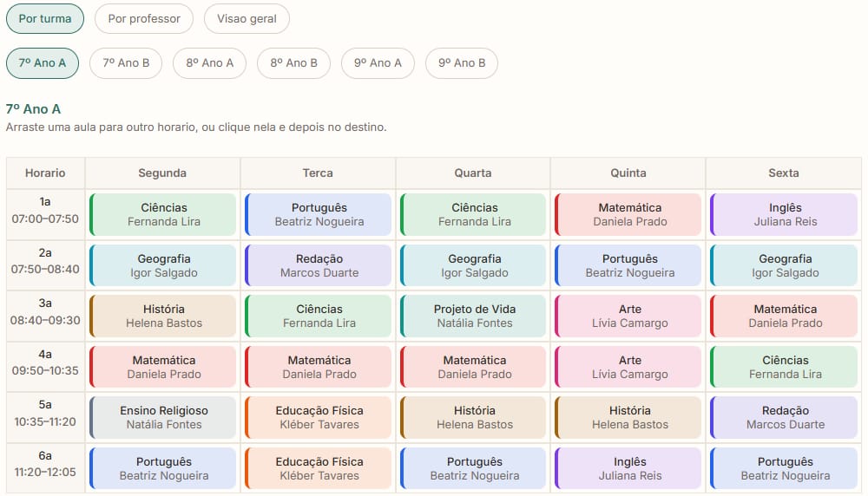Choose Quinta 4a Arte card
868x496 pixels.
tap(628, 367)
